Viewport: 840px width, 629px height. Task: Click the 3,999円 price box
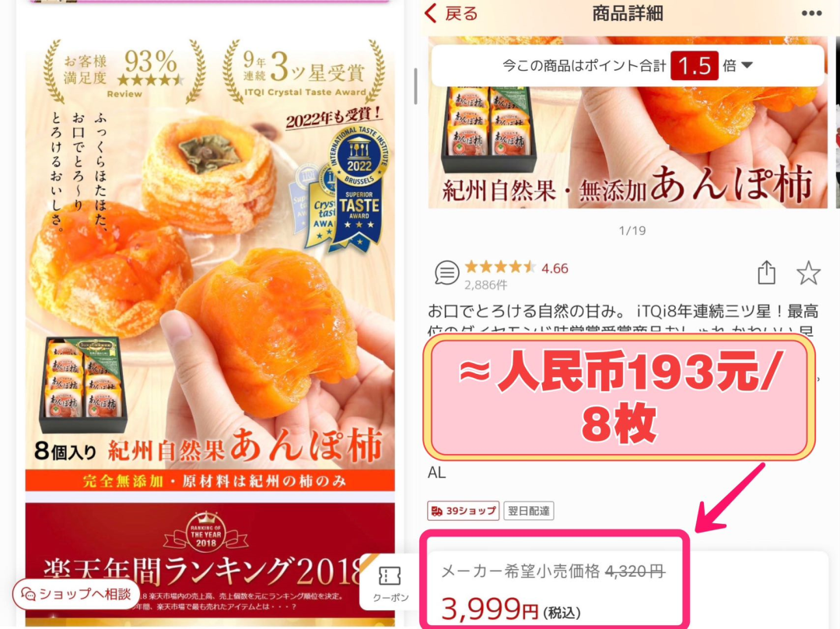click(554, 581)
